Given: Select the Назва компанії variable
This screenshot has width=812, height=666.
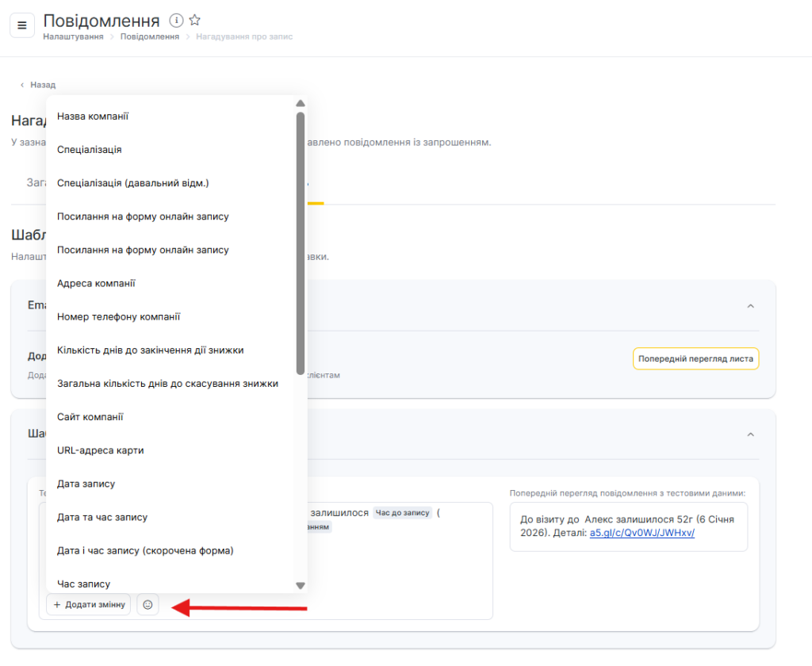Looking at the screenshot, I should [93, 117].
